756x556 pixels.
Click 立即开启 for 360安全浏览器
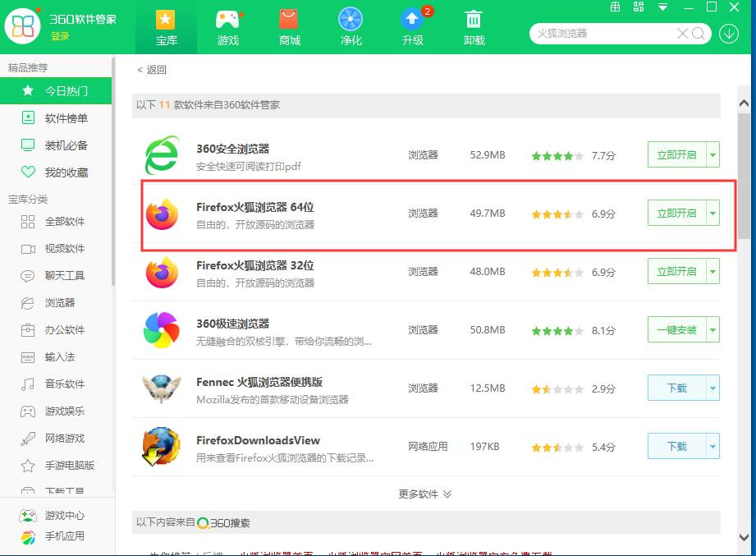click(x=677, y=154)
